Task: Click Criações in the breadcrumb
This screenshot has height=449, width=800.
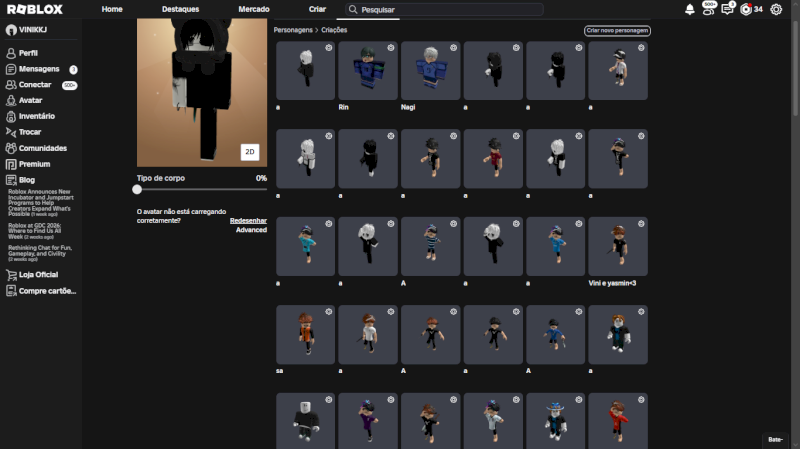Action: 334,30
